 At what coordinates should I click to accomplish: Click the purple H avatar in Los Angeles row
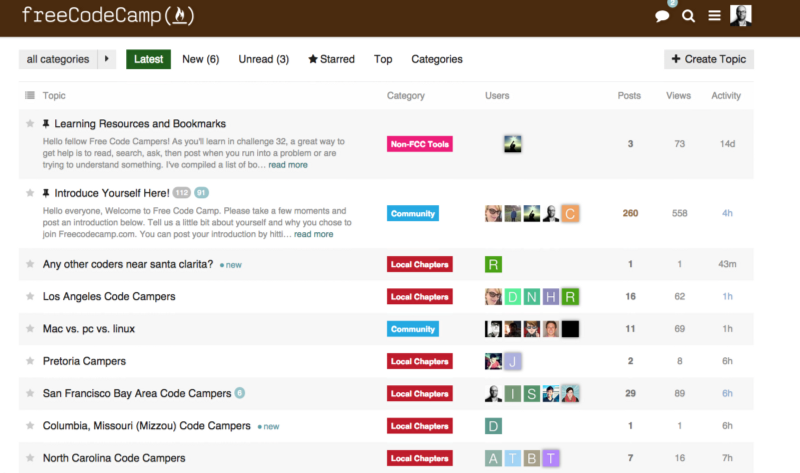click(x=551, y=296)
